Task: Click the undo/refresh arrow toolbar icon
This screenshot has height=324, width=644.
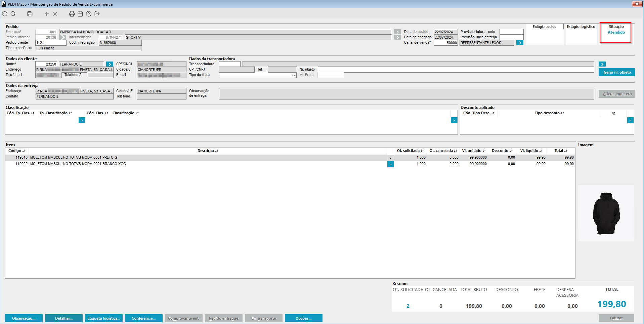Action: point(4,14)
